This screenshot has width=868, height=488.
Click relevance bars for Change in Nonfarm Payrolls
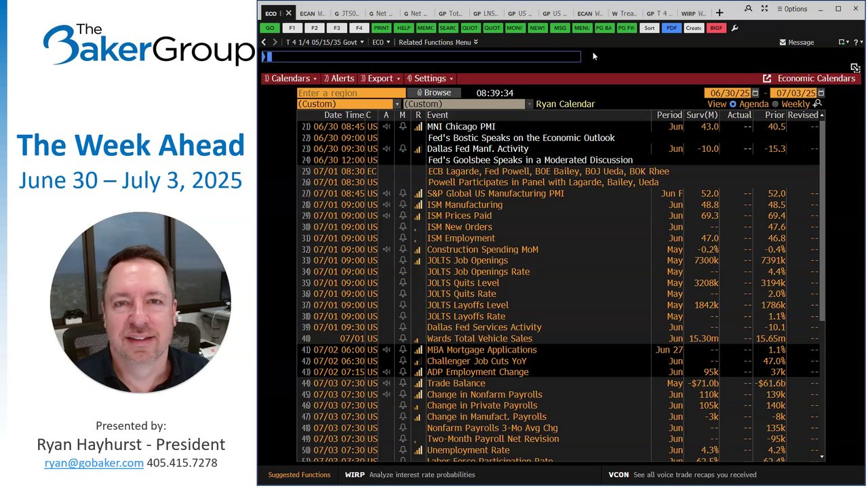418,394
